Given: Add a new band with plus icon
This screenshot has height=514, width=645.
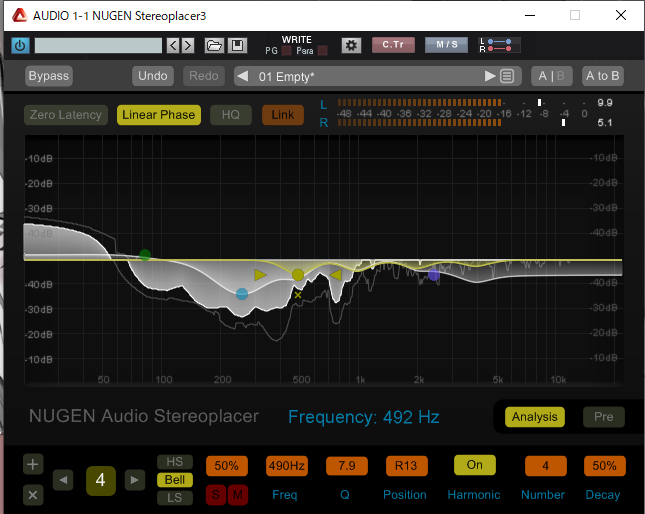Looking at the screenshot, I should (x=32, y=465).
